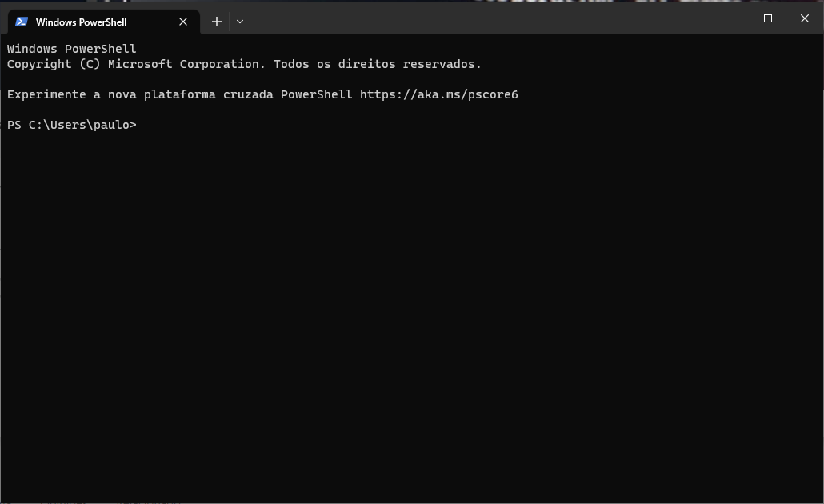Click the taskbar strip at screen bottom
The image size is (824, 504).
tap(412, 502)
